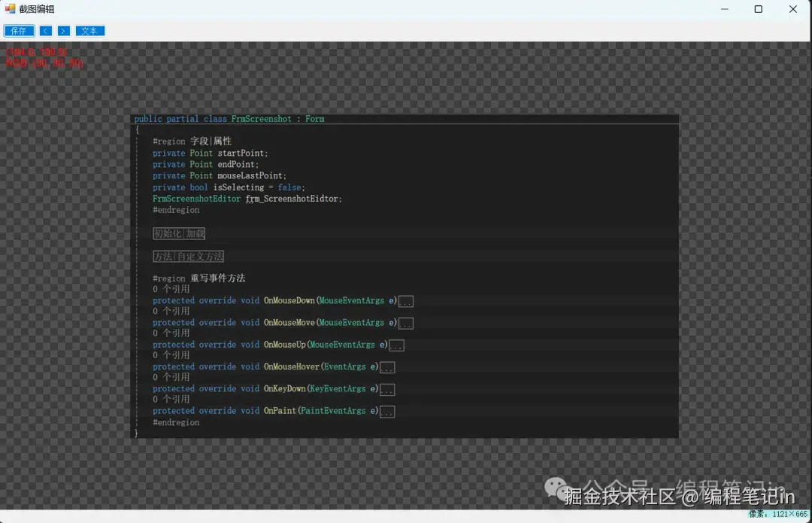This screenshot has width=812, height=523.
Task: Click the class declaration FrmScreenshot line
Action: pos(229,119)
